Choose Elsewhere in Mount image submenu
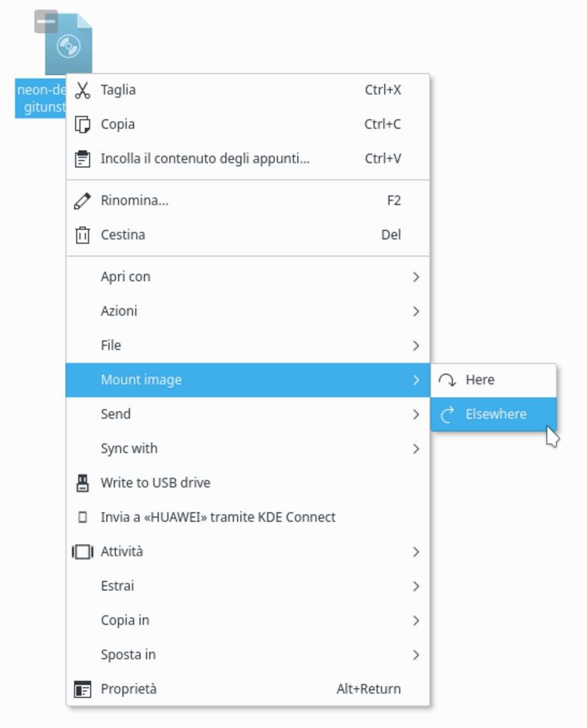The image size is (587, 728). (x=495, y=414)
